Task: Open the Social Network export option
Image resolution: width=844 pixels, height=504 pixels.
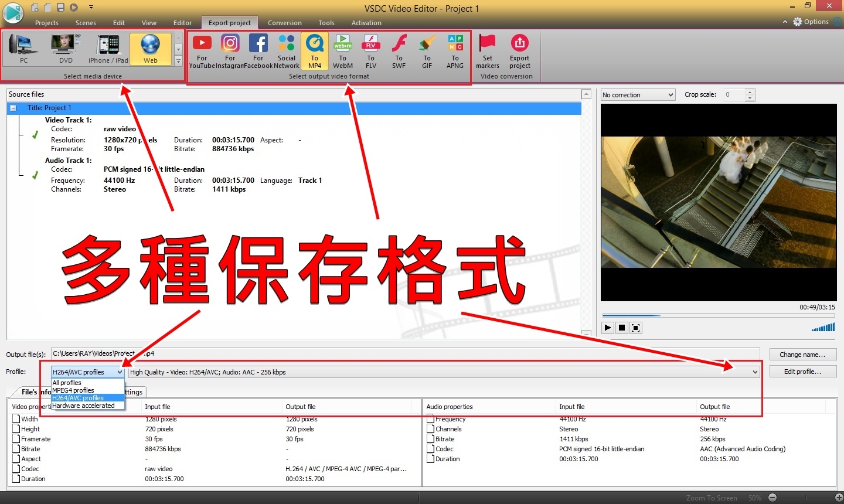Action: coord(287,51)
